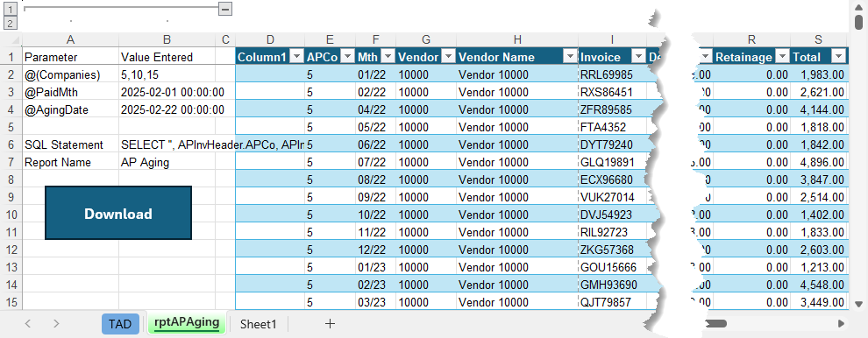Select the cell starting with SELECT
868x338 pixels.
click(x=167, y=145)
